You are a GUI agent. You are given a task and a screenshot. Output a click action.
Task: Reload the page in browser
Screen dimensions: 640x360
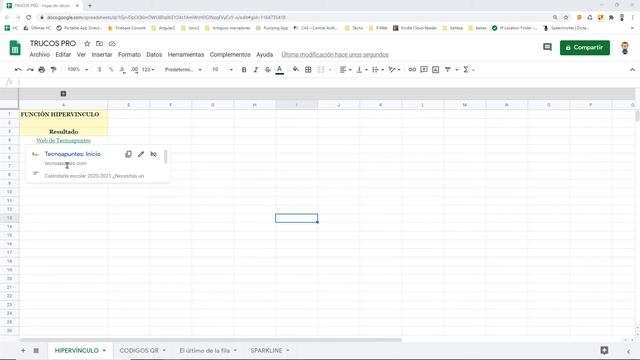[28, 18]
